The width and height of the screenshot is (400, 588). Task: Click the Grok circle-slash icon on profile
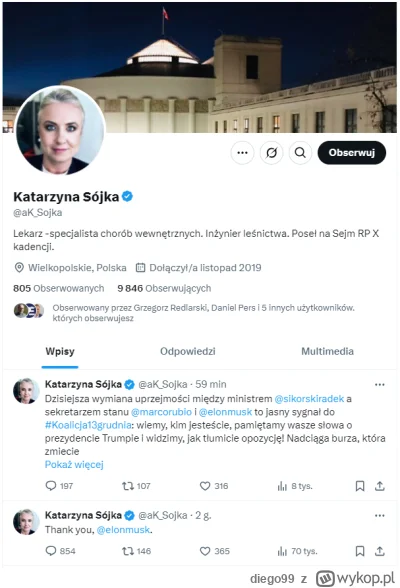pyautogui.click(x=271, y=153)
